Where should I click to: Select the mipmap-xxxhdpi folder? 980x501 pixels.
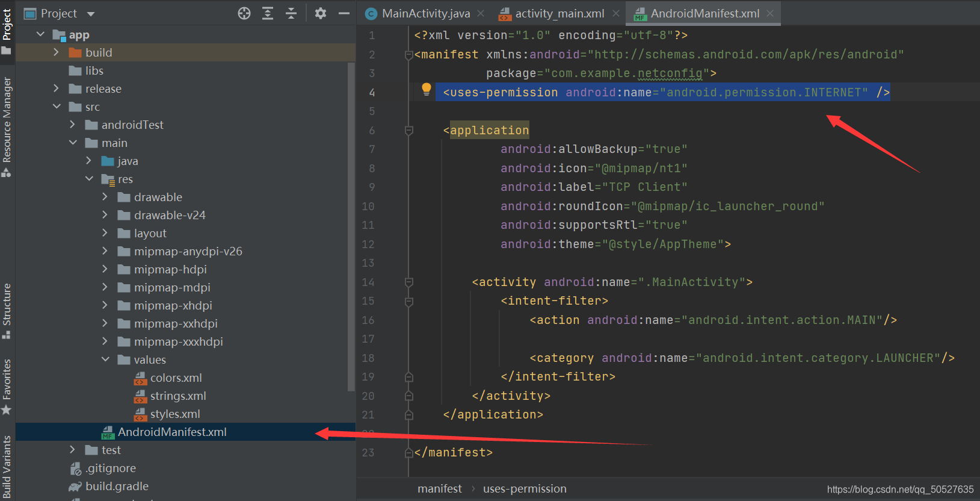click(178, 341)
